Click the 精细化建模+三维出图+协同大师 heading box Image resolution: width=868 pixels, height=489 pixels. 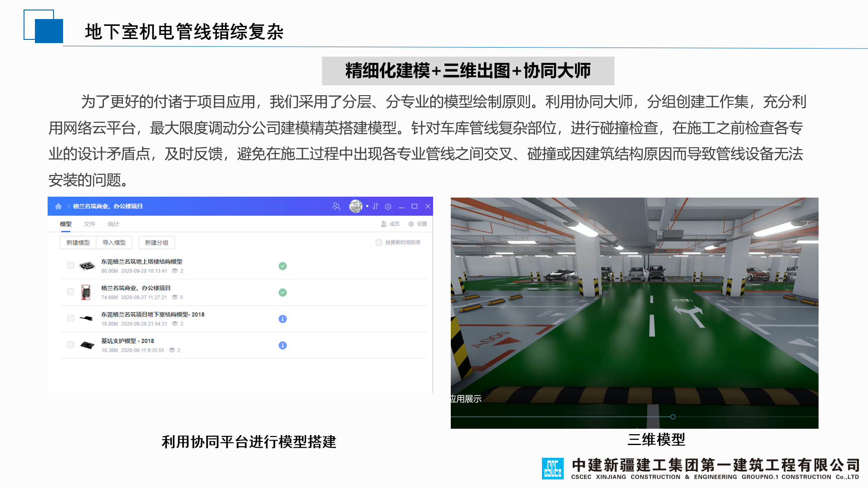(x=468, y=71)
